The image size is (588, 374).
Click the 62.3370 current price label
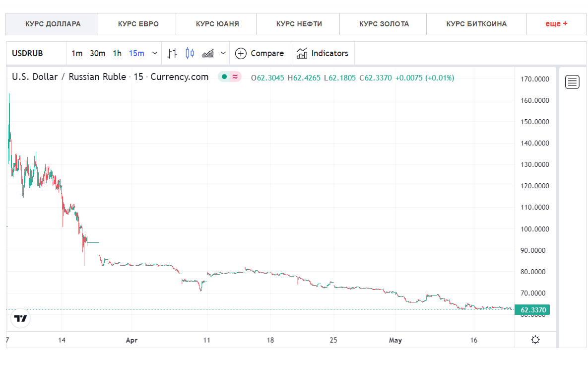point(532,310)
